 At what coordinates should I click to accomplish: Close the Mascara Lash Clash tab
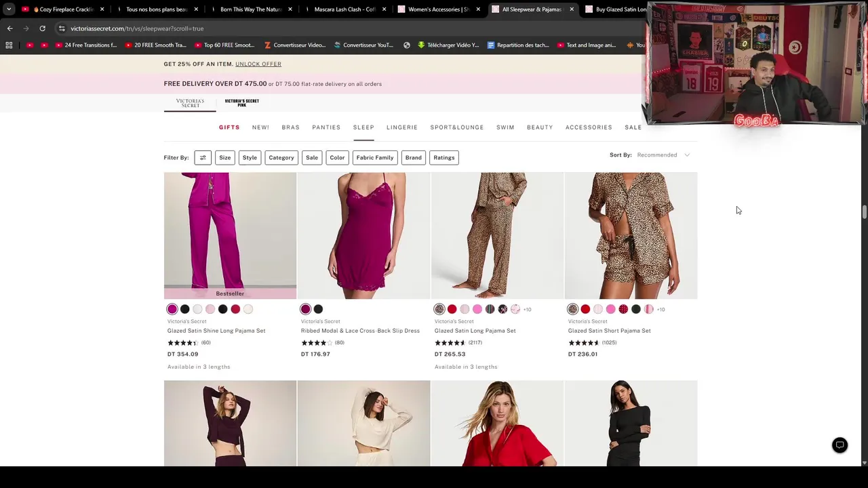(x=384, y=9)
